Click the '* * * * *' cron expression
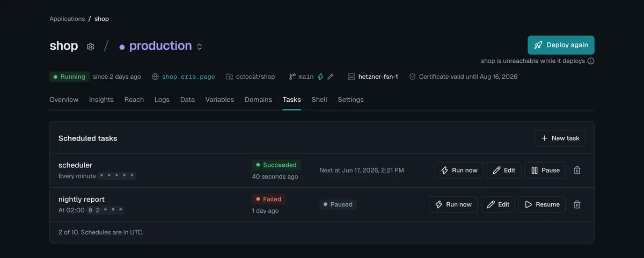The image size is (644, 258). tap(117, 176)
